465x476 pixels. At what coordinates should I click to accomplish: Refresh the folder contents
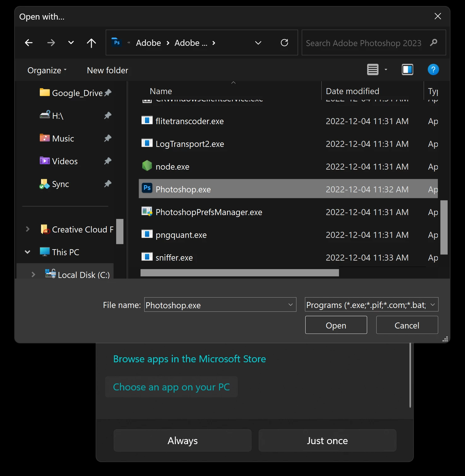[284, 43]
